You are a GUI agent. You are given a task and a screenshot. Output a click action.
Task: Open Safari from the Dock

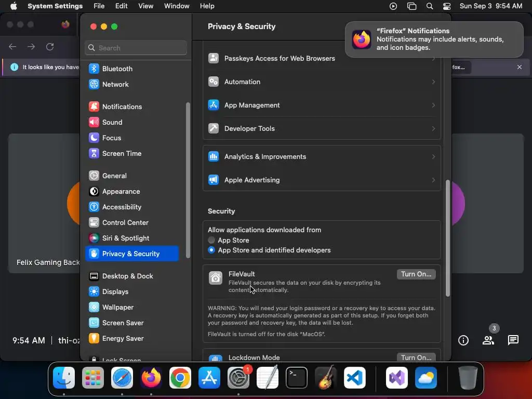pos(122,378)
